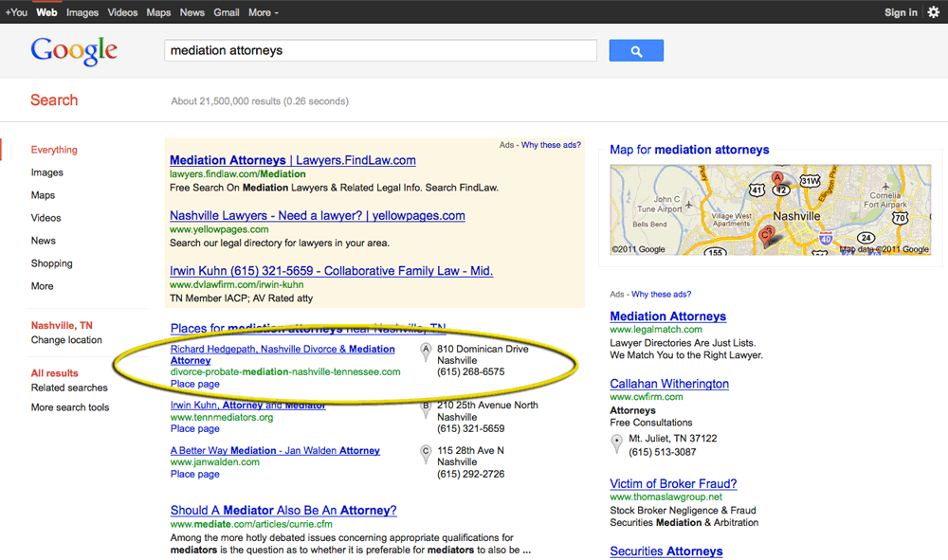Click map pin C beside 115 28th Ave N
Viewport: 948px width, 560px height.
tap(426, 454)
